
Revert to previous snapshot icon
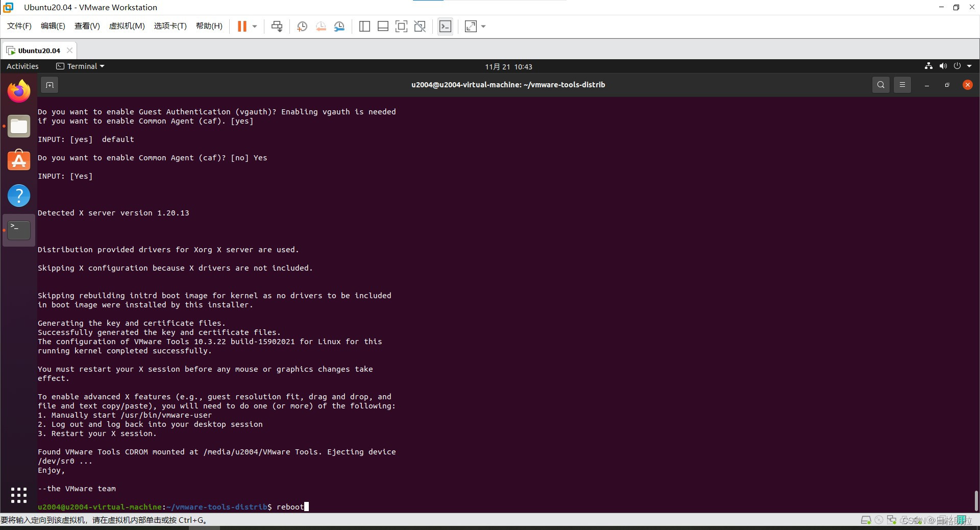click(321, 27)
